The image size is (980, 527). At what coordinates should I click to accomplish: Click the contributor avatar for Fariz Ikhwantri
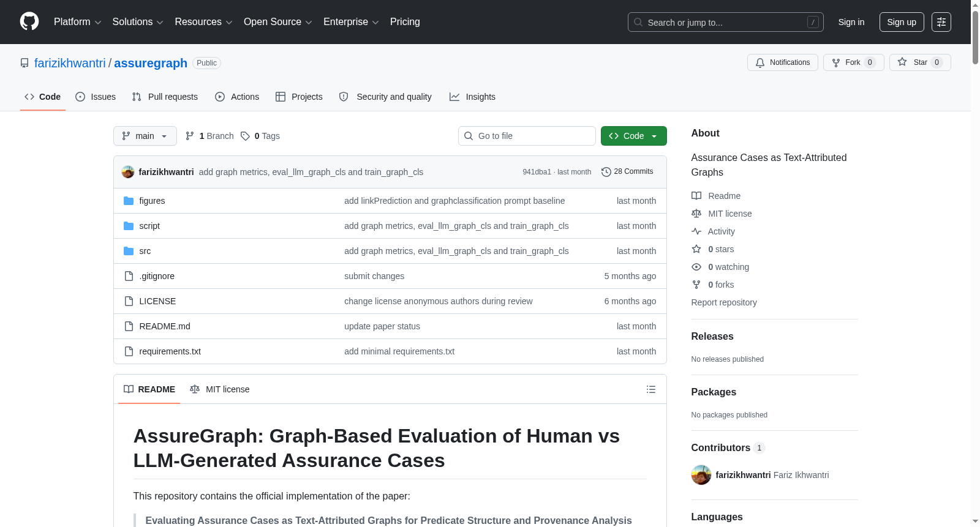(x=701, y=475)
